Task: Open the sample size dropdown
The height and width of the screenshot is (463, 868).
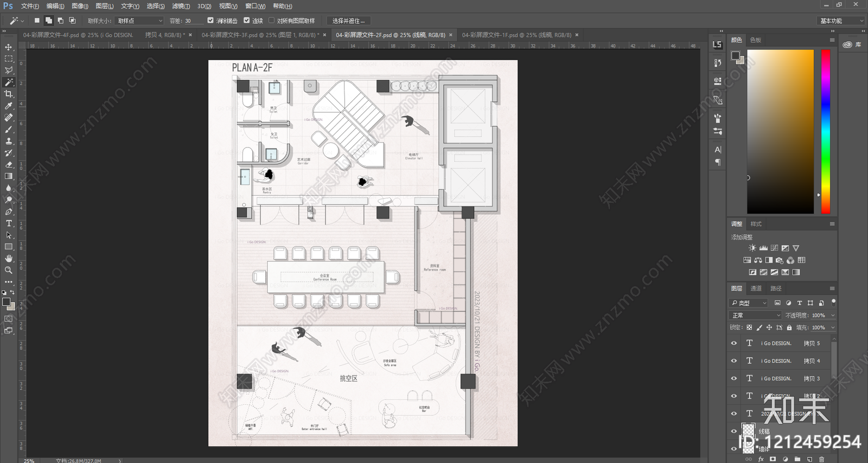Action: [x=139, y=21]
